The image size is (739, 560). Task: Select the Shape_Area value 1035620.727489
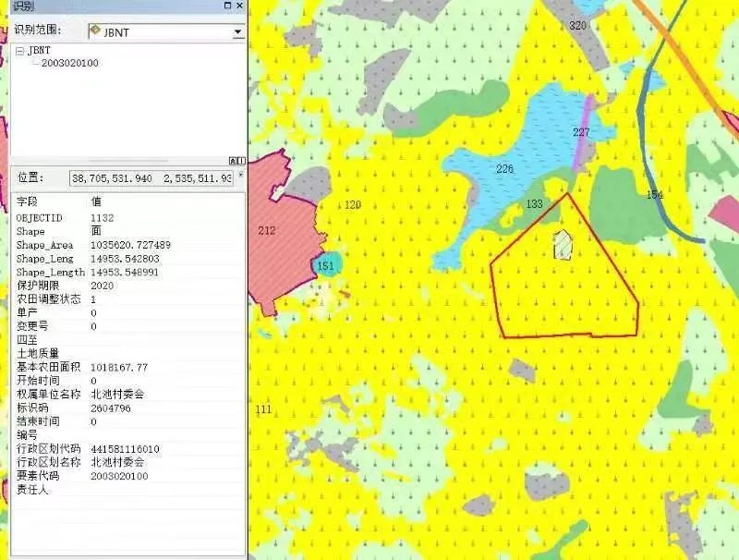coord(130,245)
